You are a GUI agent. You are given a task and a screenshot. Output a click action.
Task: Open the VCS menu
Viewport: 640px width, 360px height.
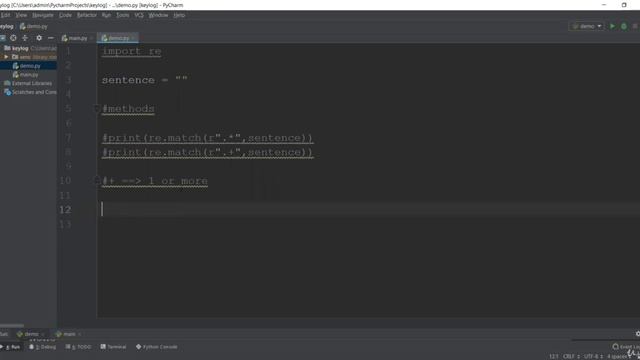point(139,15)
